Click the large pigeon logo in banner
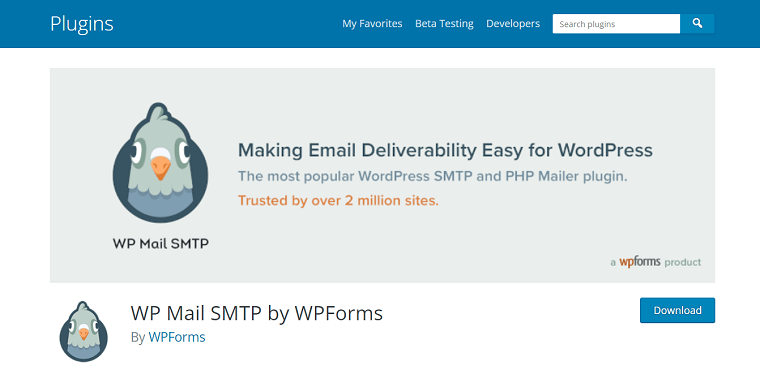 (160, 162)
